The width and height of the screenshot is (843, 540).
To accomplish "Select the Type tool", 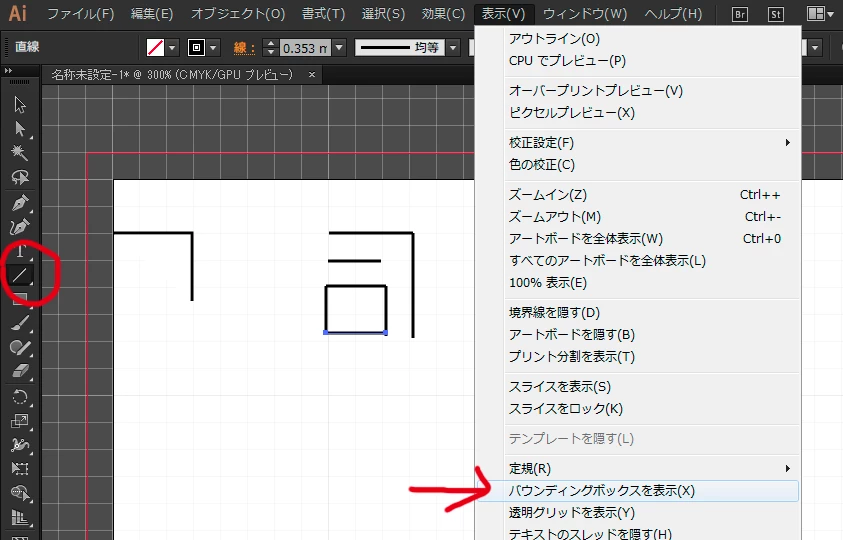I will tap(20, 251).
